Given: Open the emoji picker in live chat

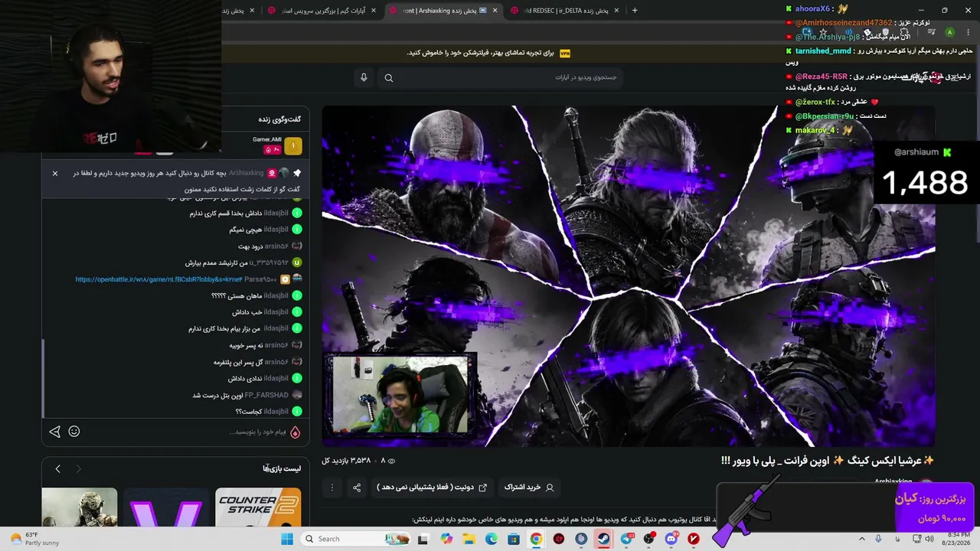Looking at the screenshot, I should tap(74, 432).
